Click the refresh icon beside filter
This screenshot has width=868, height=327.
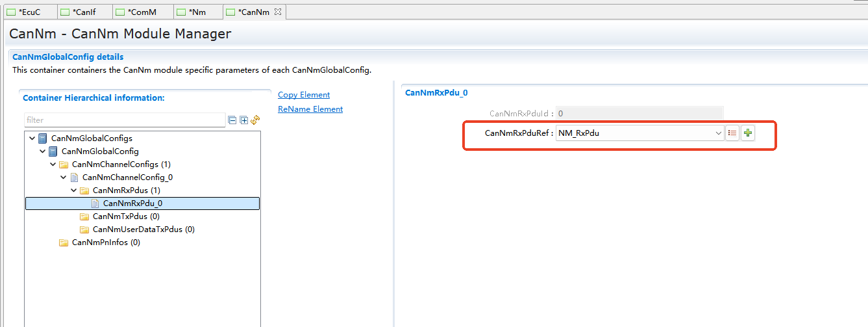tap(255, 120)
